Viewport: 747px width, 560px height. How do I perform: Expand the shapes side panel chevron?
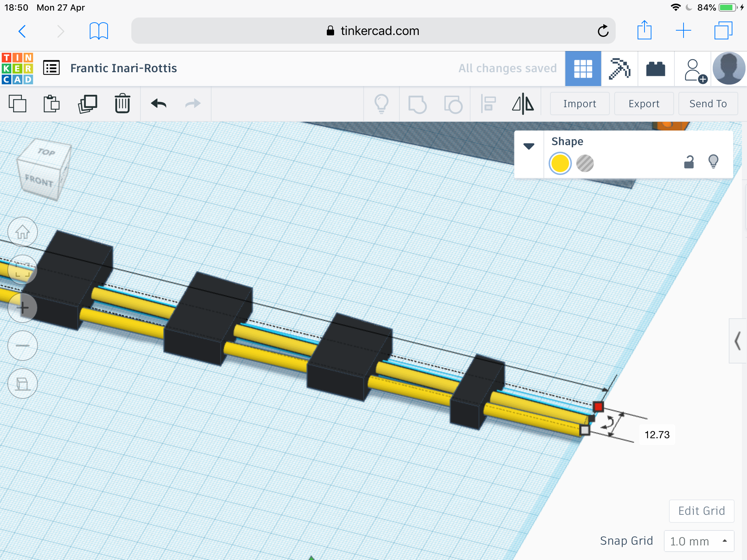point(738,341)
